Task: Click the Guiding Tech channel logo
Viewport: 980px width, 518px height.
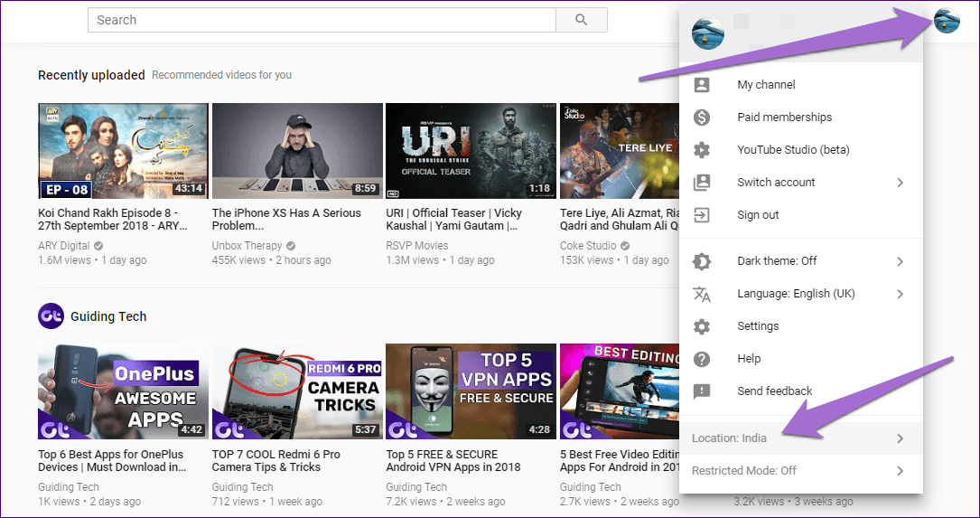Action: [x=51, y=316]
